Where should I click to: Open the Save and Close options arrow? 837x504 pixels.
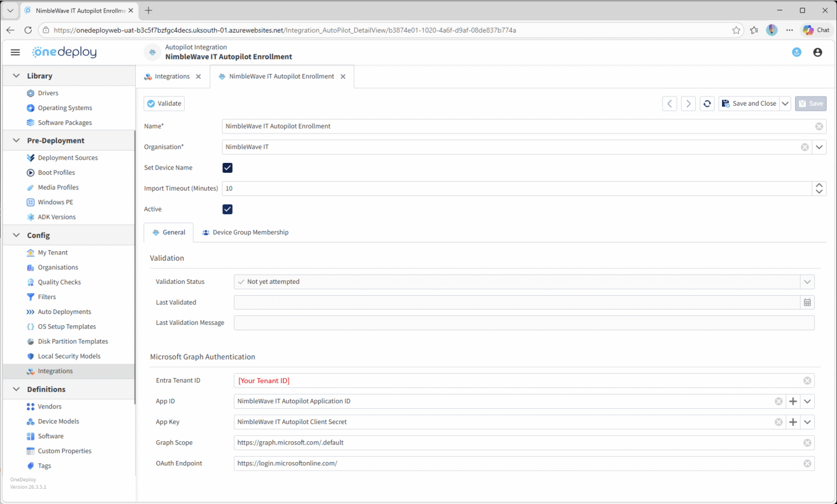coord(785,104)
